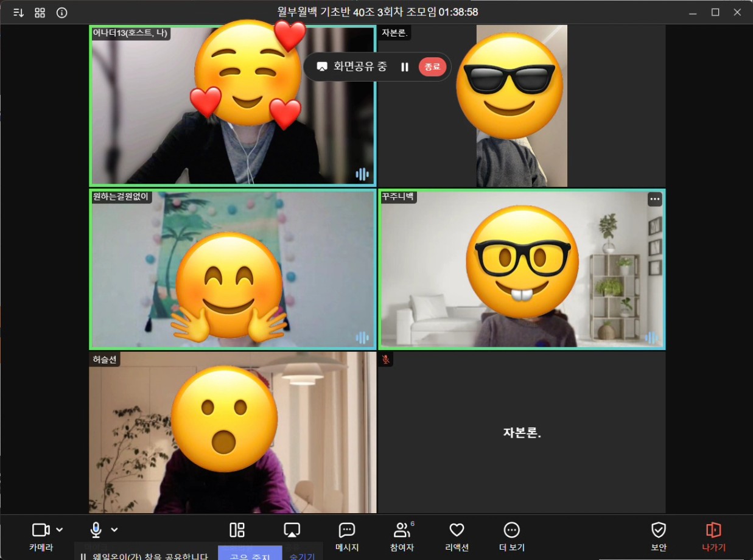Click the 공유 중지 stop sharing button
Image resolution: width=753 pixels, height=560 pixels.
point(250,554)
